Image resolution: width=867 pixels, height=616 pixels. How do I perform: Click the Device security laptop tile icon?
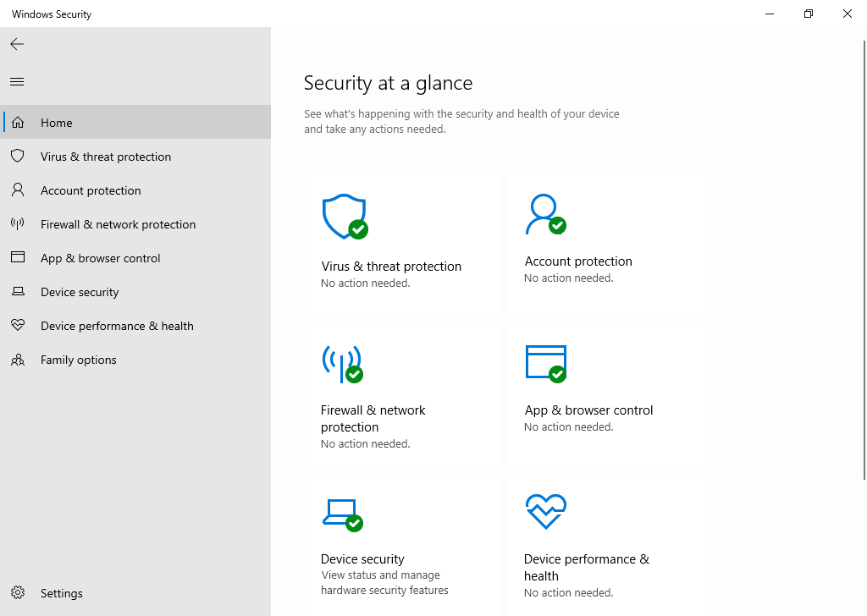pos(342,513)
